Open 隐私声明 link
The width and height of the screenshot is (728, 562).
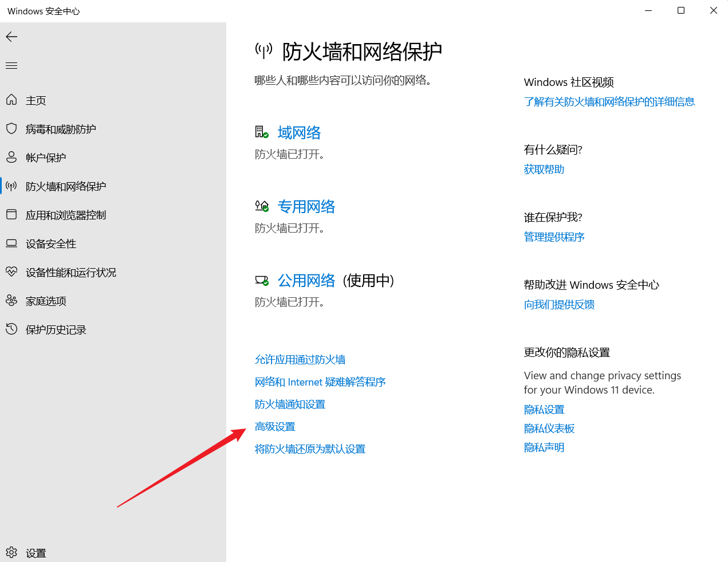click(544, 447)
